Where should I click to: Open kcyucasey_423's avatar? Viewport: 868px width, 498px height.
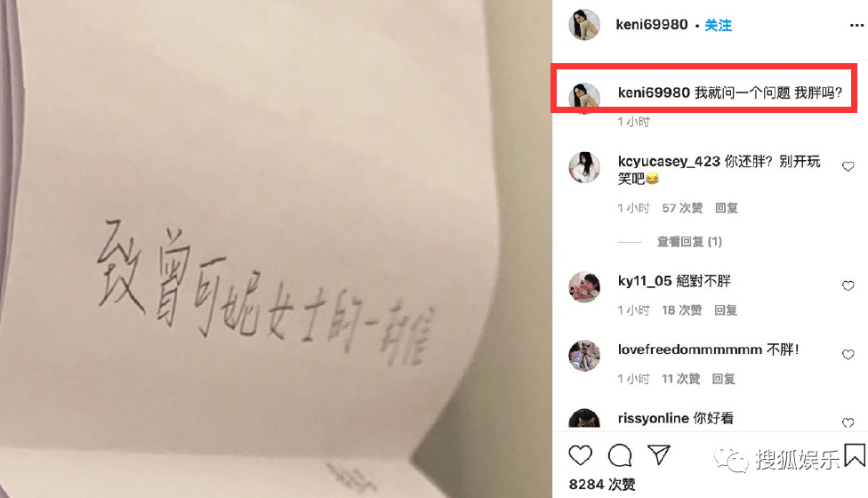584,167
